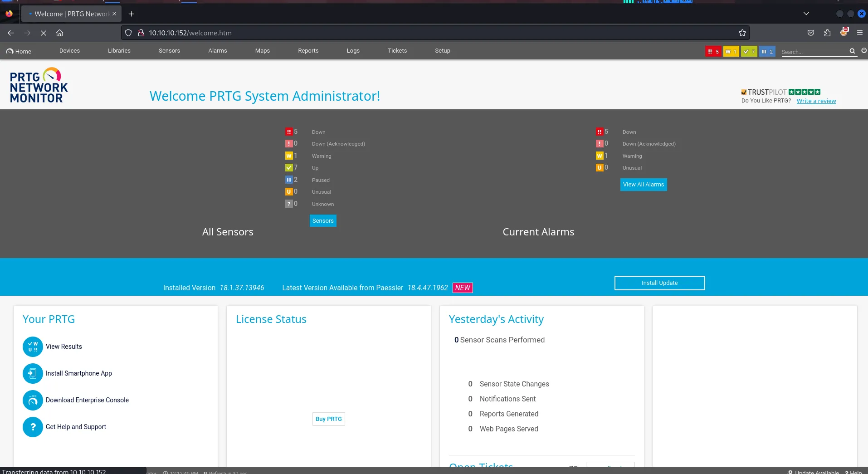Image resolution: width=868 pixels, height=474 pixels.
Task: Open browser home page icon
Action: click(x=59, y=33)
